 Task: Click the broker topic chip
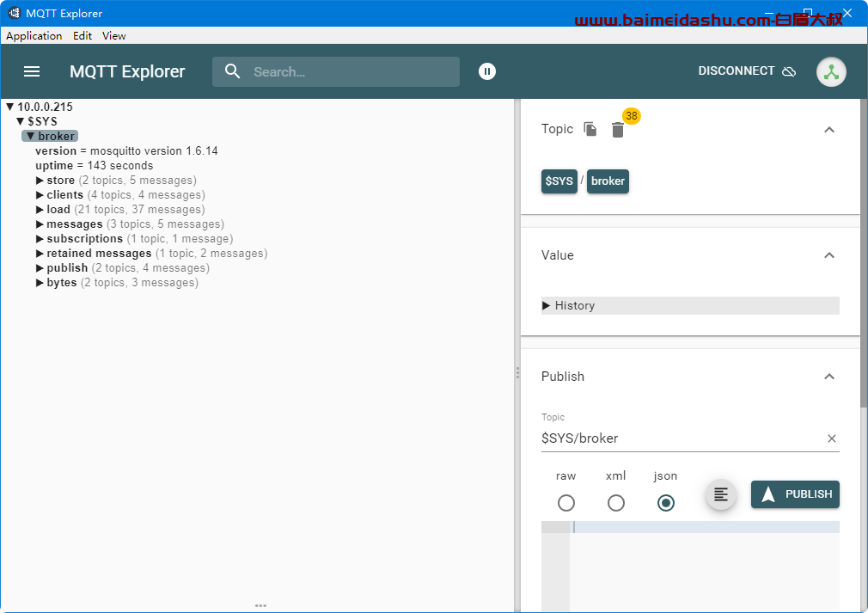coord(608,181)
